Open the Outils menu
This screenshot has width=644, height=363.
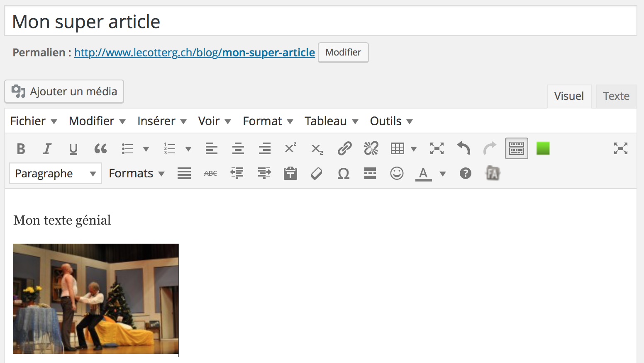pyautogui.click(x=391, y=121)
